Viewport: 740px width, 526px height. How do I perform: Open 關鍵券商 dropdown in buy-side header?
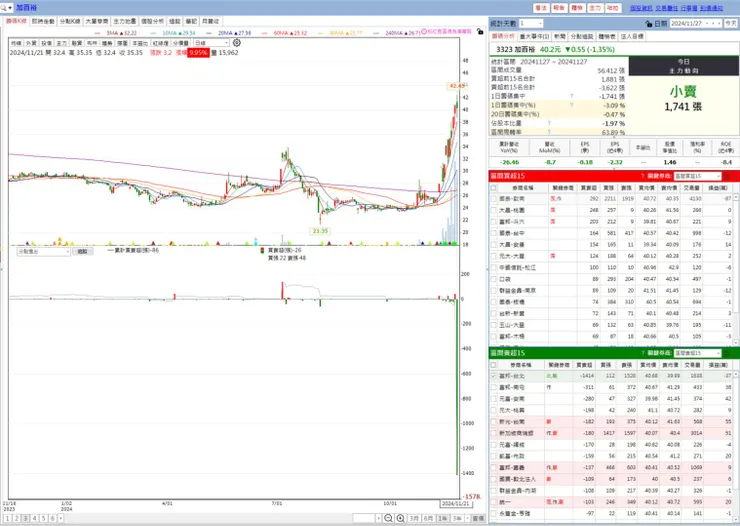(x=698, y=176)
